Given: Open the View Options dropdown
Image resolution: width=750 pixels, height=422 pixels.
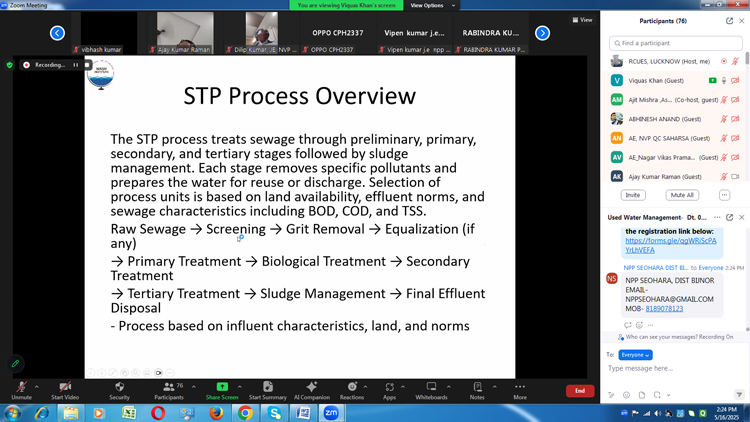Looking at the screenshot, I should click(x=432, y=5).
